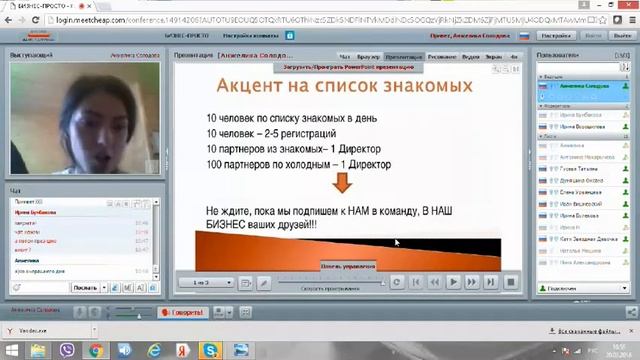The width and height of the screenshot is (640, 360).
Task: Click the M icon in chat toolbar
Action: (128, 288)
